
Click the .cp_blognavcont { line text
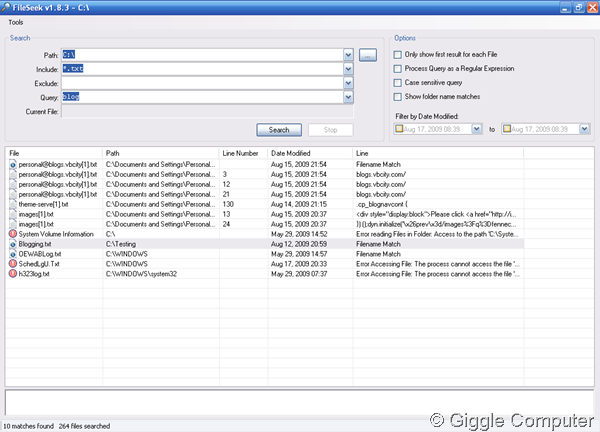pos(382,204)
